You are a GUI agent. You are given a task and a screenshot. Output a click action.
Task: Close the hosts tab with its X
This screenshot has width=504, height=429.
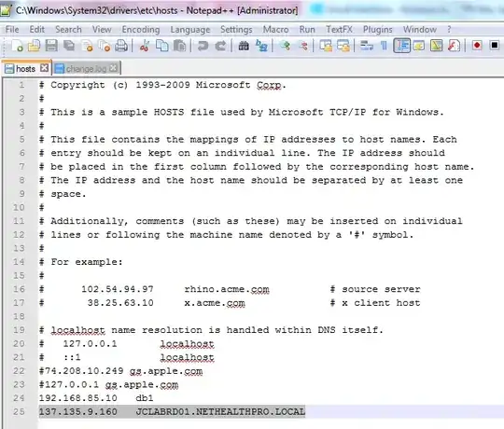point(44,68)
